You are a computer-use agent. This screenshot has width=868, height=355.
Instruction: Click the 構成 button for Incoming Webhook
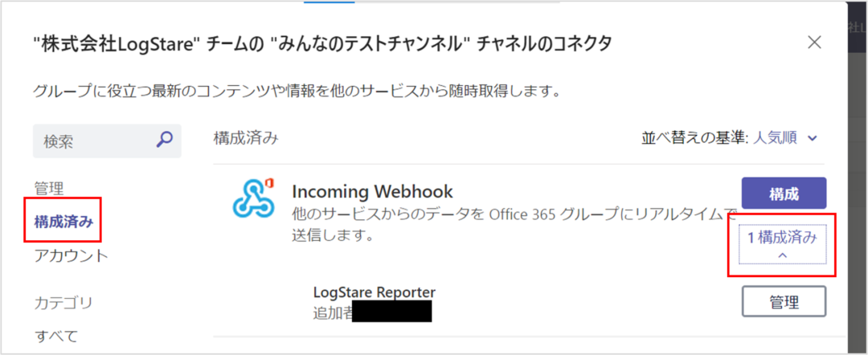point(784,193)
